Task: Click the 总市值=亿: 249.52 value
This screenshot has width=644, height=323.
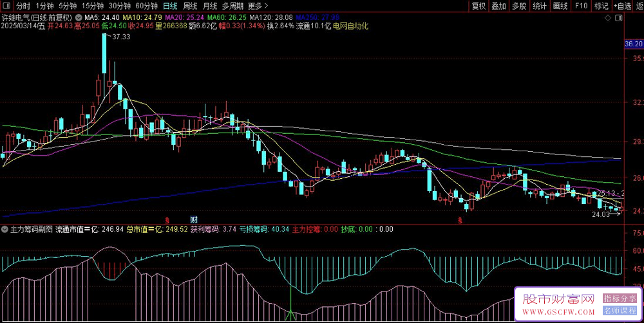Action: pos(157,230)
